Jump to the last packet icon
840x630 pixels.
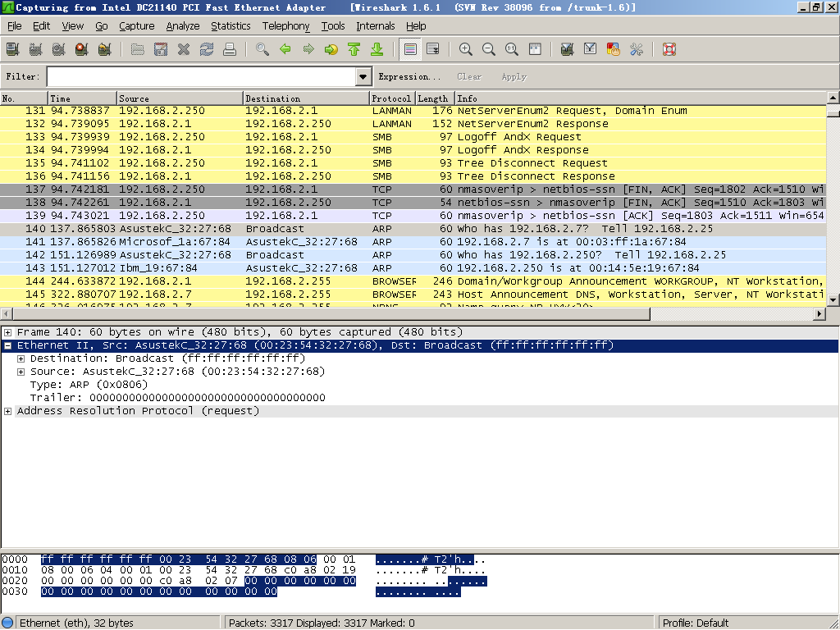point(377,49)
